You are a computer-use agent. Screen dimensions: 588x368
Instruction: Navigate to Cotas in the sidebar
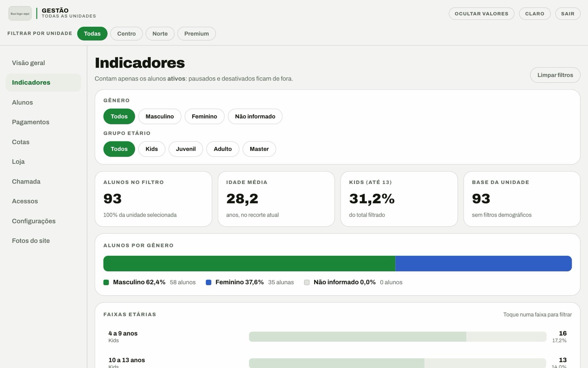(x=43, y=142)
